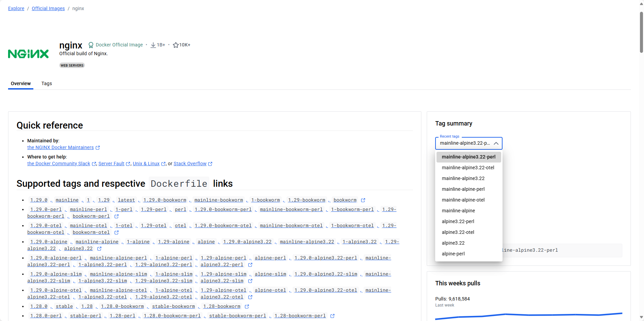This screenshot has height=321, width=644.
Task: Choose alpine-perl from dropdown list
Action: click(469, 254)
